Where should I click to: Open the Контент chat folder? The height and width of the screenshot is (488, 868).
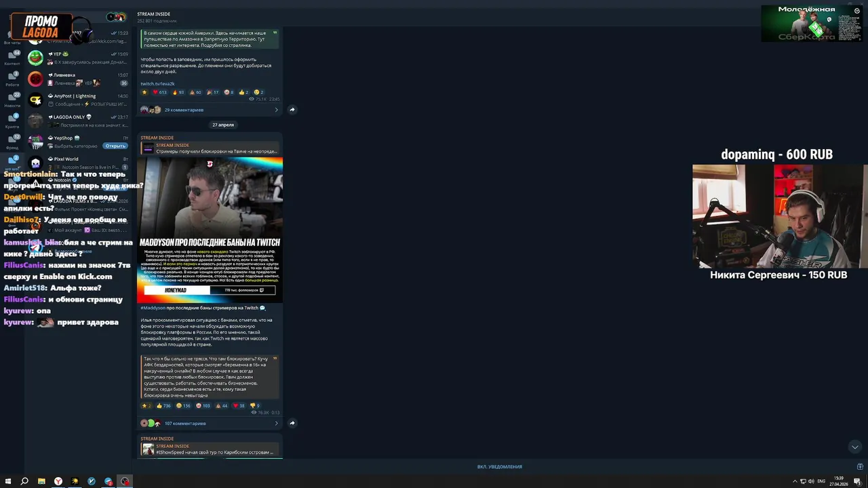tap(12, 59)
